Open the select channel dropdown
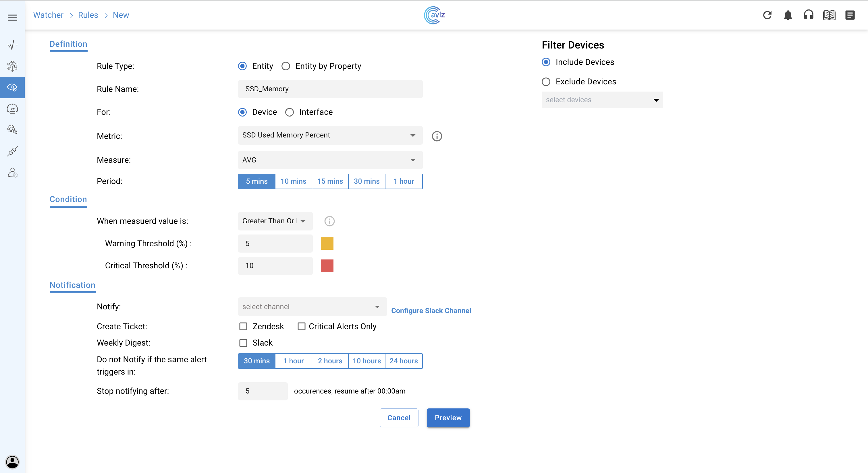The height and width of the screenshot is (473, 868). click(x=312, y=307)
